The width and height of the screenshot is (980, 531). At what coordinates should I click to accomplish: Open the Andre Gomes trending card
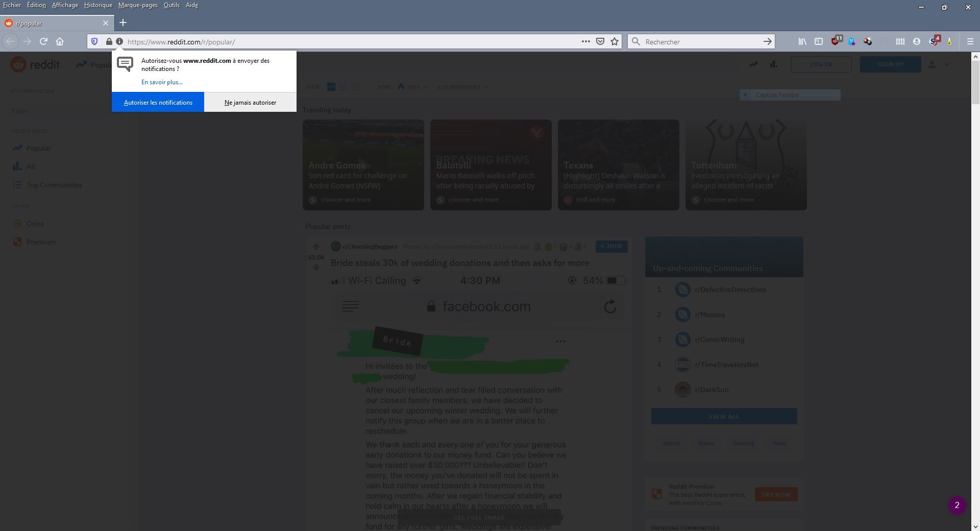coord(363,165)
